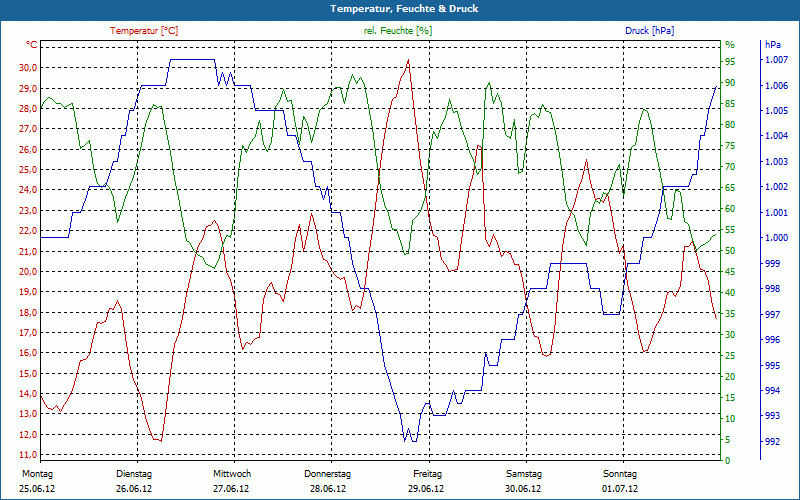This screenshot has height=500, width=800.
Task: Click the '24,0' temperature axis value
Action: tap(29, 190)
